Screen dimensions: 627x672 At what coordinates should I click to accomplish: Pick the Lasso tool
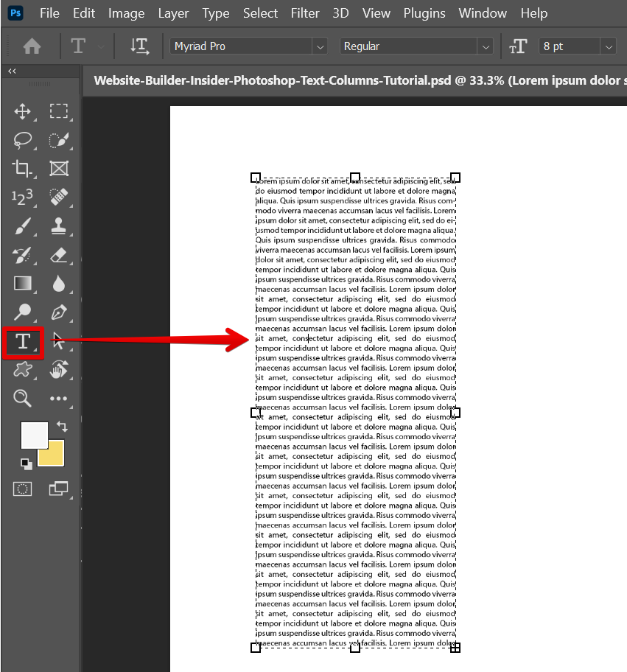click(23, 140)
